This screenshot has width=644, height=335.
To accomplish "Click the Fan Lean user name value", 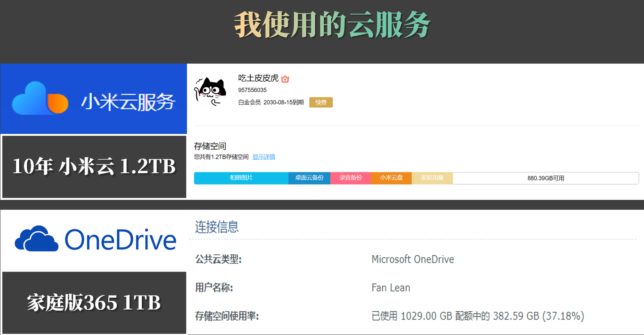I will click(x=391, y=288).
